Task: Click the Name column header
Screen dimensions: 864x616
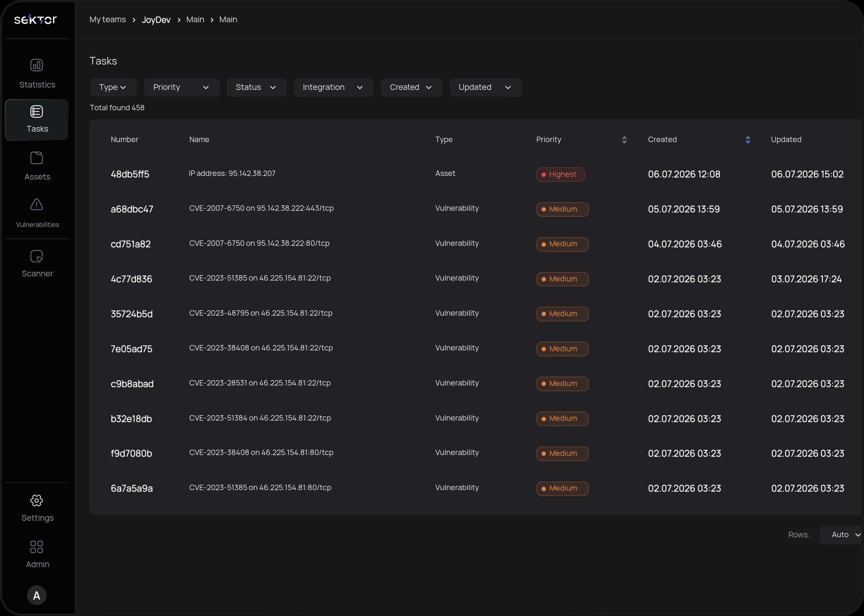Action: tap(199, 140)
